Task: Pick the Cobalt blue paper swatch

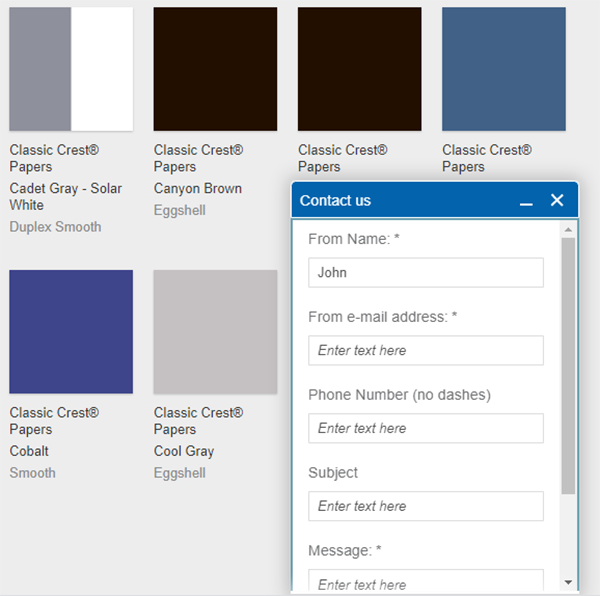Action: 71,331
